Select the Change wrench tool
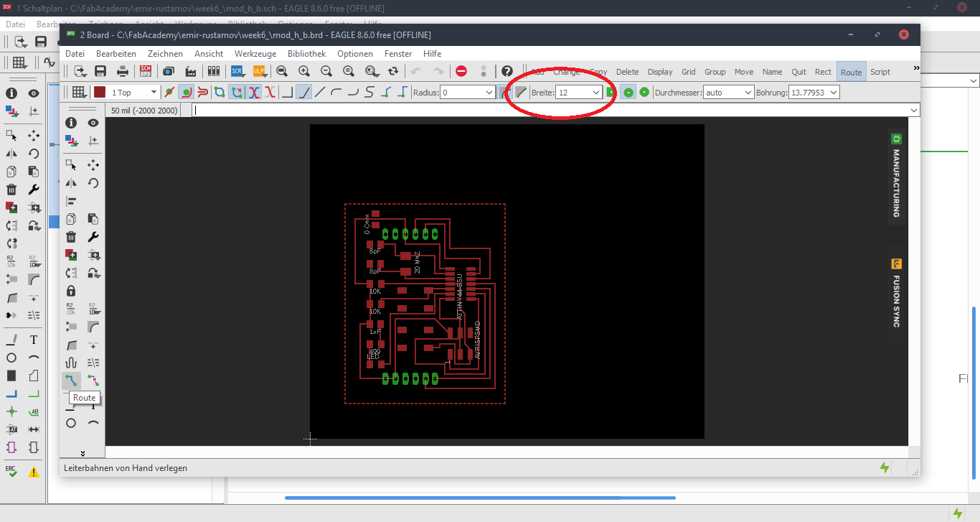Viewport: 980px width, 522px height. (x=93, y=237)
